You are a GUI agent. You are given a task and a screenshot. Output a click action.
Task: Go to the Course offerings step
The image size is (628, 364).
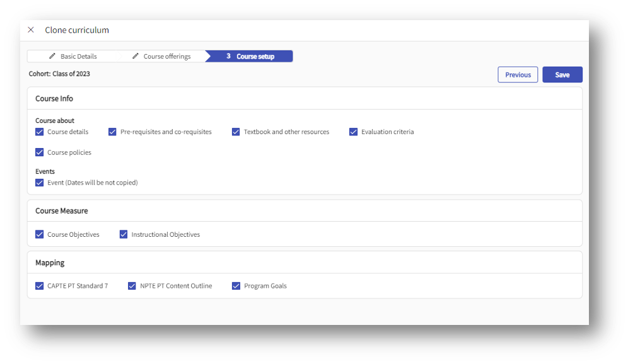[166, 57]
